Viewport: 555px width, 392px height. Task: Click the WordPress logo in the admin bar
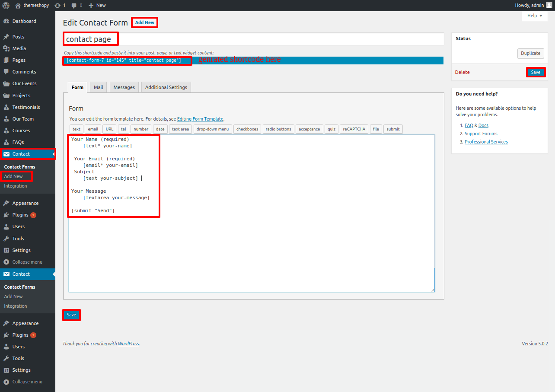6,5
